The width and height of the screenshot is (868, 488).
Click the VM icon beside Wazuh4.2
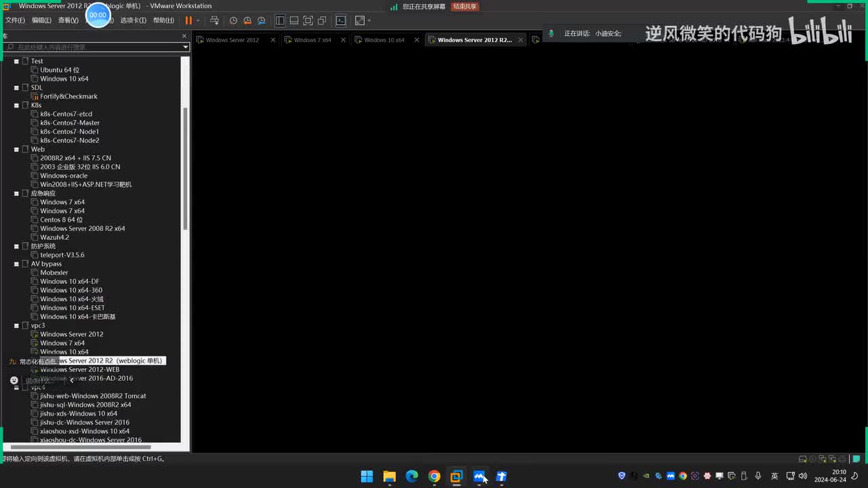pyautogui.click(x=35, y=237)
